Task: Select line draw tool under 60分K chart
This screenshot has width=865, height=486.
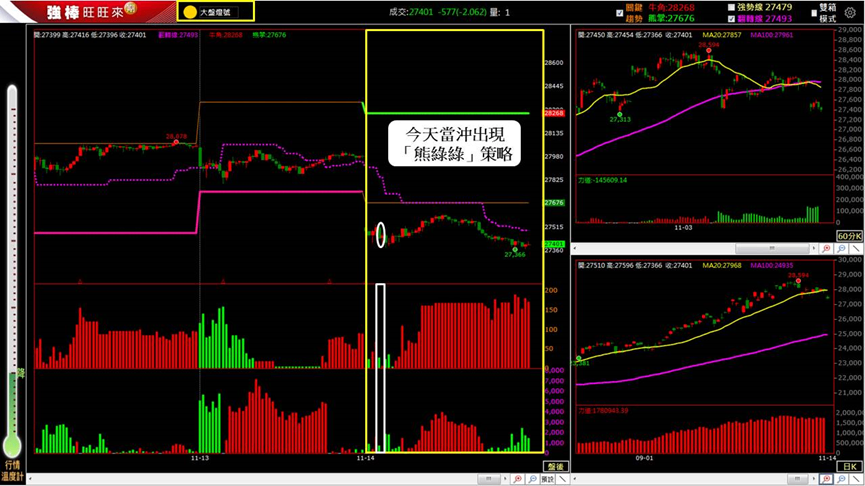Action: [856, 249]
